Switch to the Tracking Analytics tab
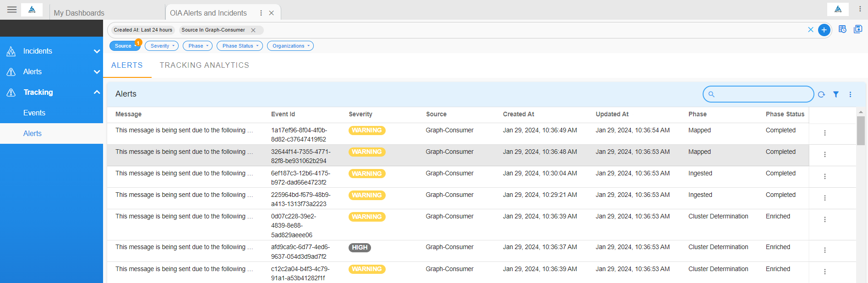The width and height of the screenshot is (868, 283). tap(204, 65)
